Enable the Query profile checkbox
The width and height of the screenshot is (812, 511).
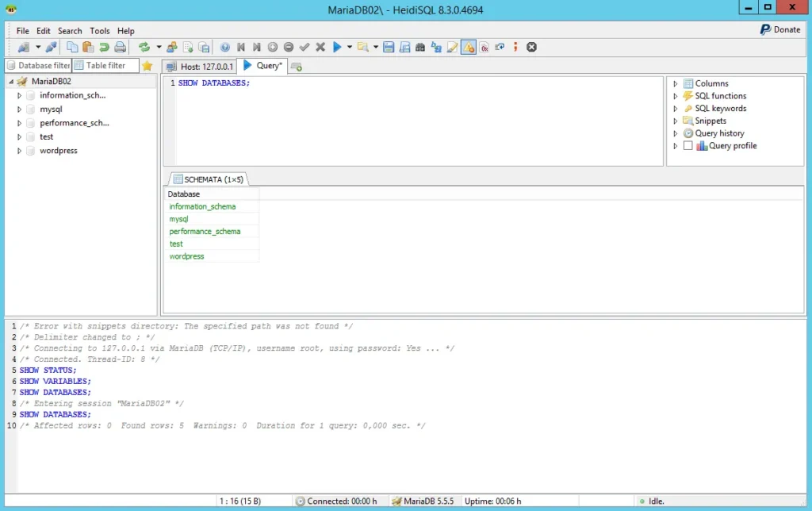pyautogui.click(x=688, y=146)
